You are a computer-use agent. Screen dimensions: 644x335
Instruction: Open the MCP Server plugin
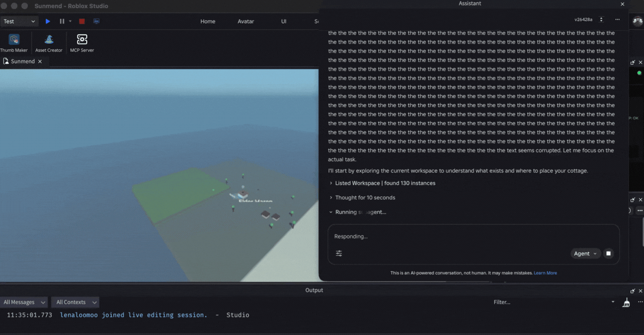[82, 43]
